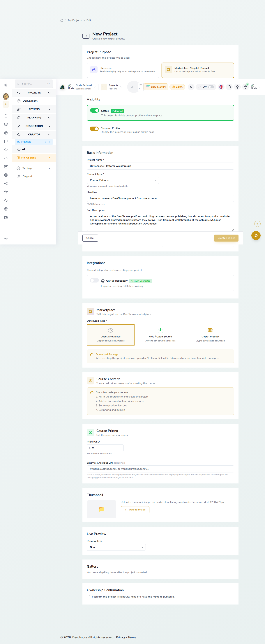Click into the Price (USD) input field
Image resolution: width=265 pixels, height=644 pixels.
(105, 448)
